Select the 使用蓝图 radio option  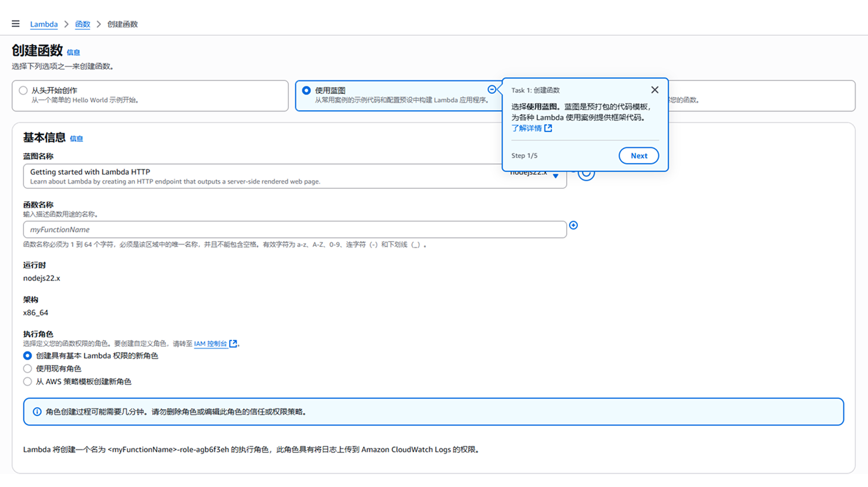pos(307,90)
